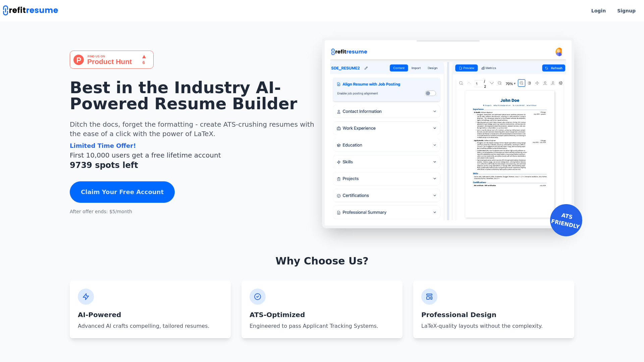
Task: Click the Claim Your Free Account button
Action: coord(122,192)
